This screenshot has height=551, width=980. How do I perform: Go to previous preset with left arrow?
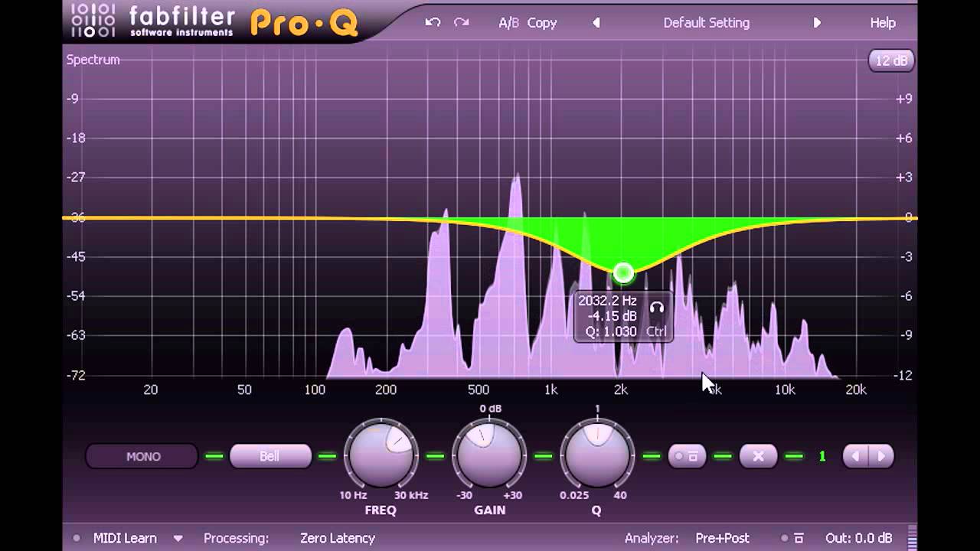[596, 23]
